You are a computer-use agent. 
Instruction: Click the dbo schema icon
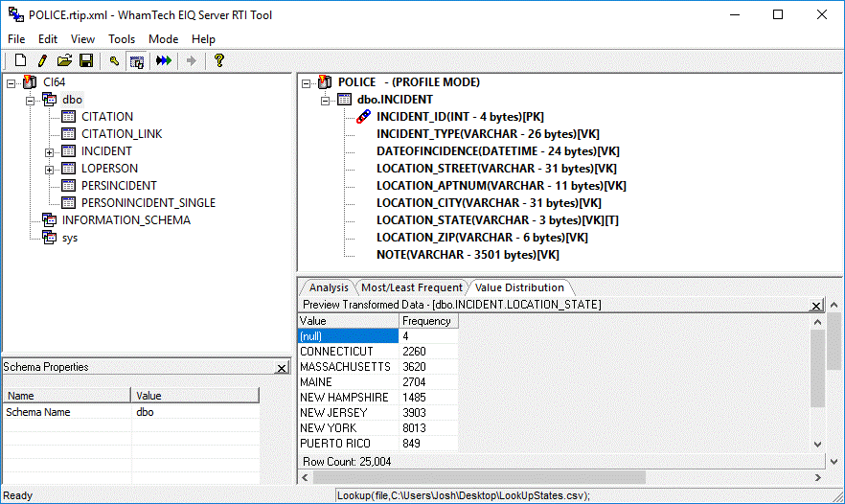tap(50, 100)
